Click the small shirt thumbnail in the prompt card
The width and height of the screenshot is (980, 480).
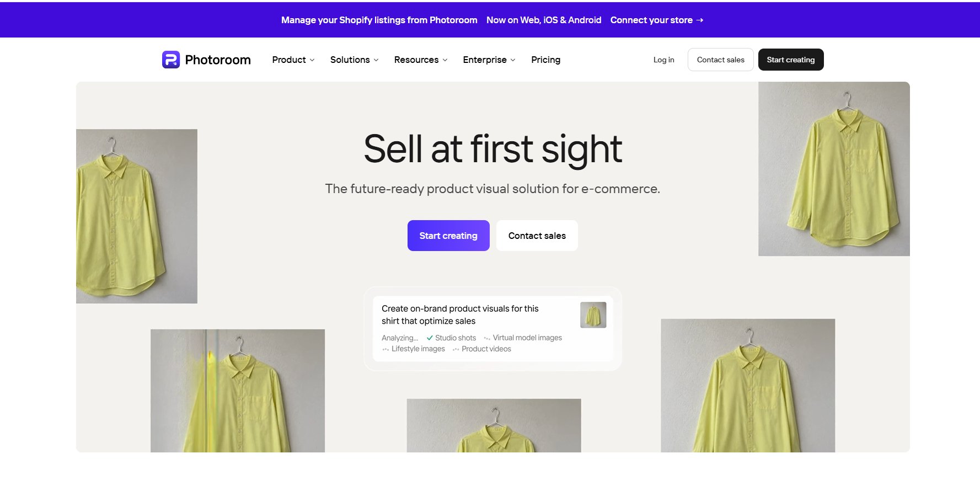click(593, 315)
